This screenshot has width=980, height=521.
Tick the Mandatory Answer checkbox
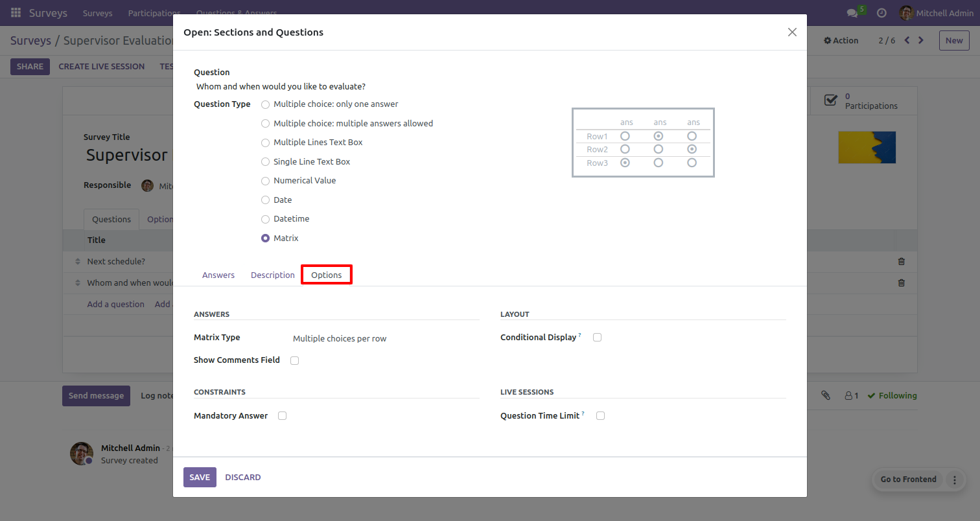tap(282, 416)
